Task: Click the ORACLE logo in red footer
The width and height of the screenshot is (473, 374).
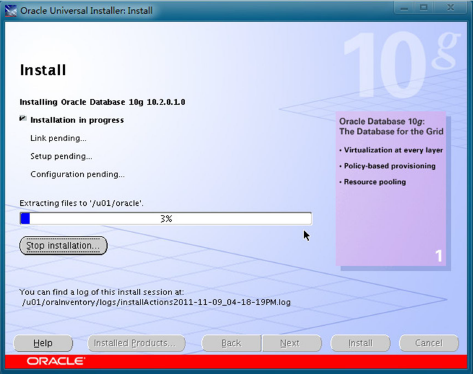Action: 56,361
